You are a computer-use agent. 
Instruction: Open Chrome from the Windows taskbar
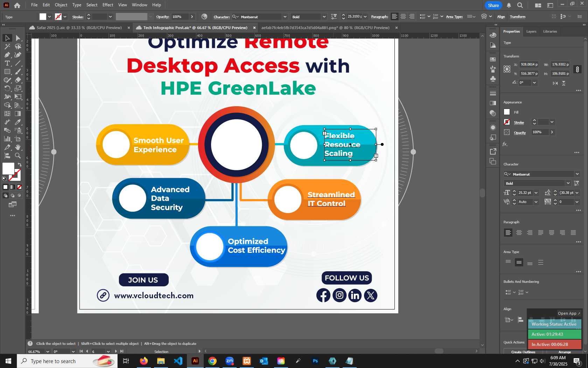tap(212, 361)
